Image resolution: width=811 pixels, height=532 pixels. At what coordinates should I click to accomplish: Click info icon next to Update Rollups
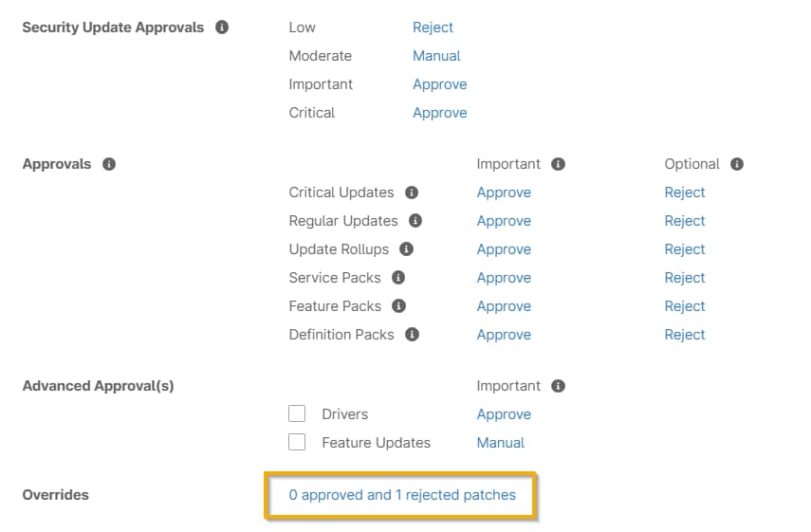click(x=407, y=249)
